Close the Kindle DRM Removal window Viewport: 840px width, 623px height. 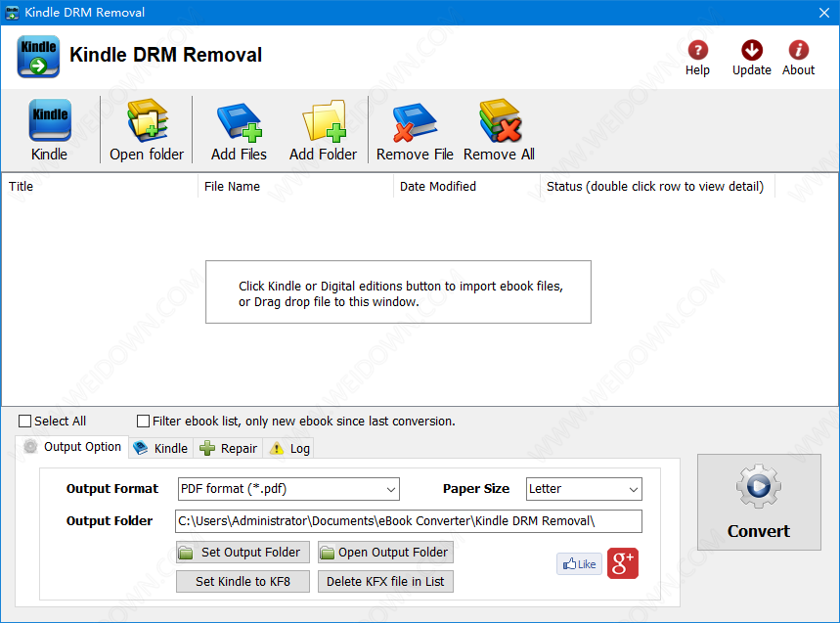click(x=824, y=13)
